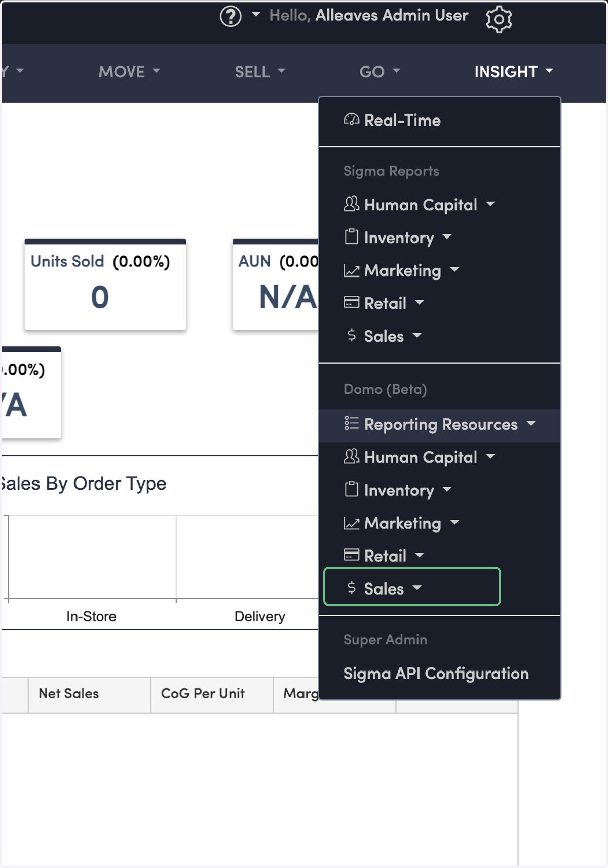Click the Sigma Inventory clipboard icon
The height and width of the screenshot is (868, 608).
pyautogui.click(x=351, y=237)
